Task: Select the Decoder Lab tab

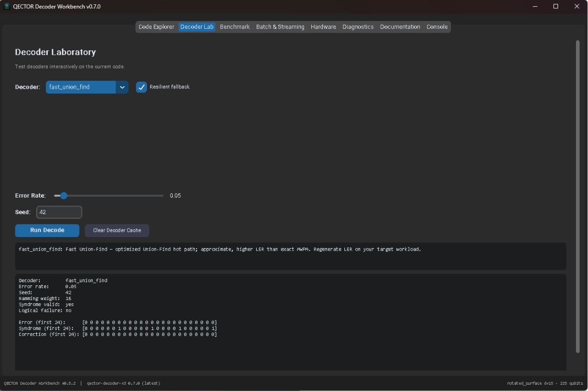Action: (197, 27)
